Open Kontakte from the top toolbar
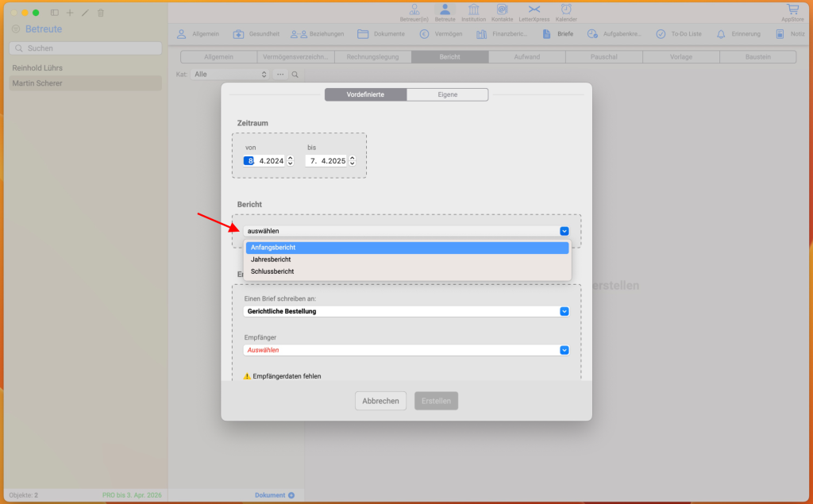This screenshot has width=813, height=504. click(502, 10)
